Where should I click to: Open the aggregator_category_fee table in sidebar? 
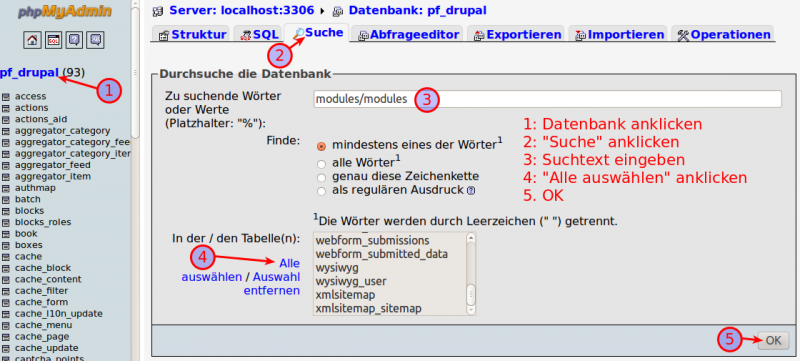coord(72,142)
